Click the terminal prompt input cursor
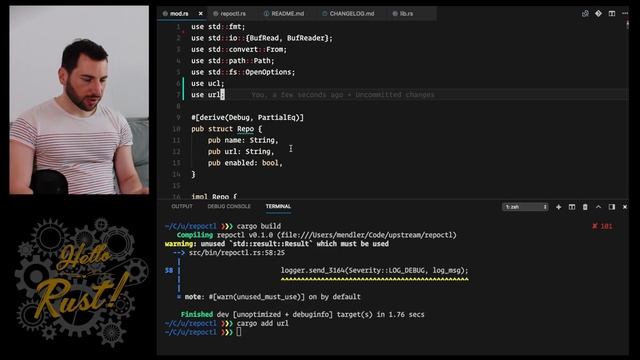The image size is (640, 360). 239,332
